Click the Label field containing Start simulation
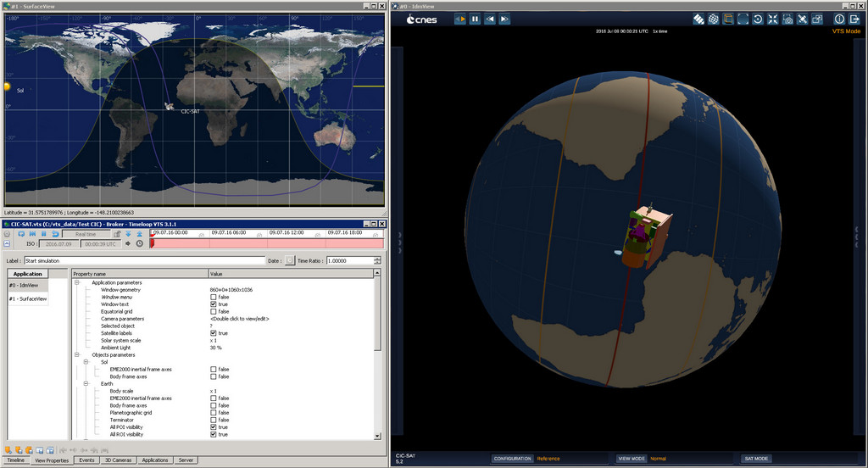868x468 pixels. 142,261
